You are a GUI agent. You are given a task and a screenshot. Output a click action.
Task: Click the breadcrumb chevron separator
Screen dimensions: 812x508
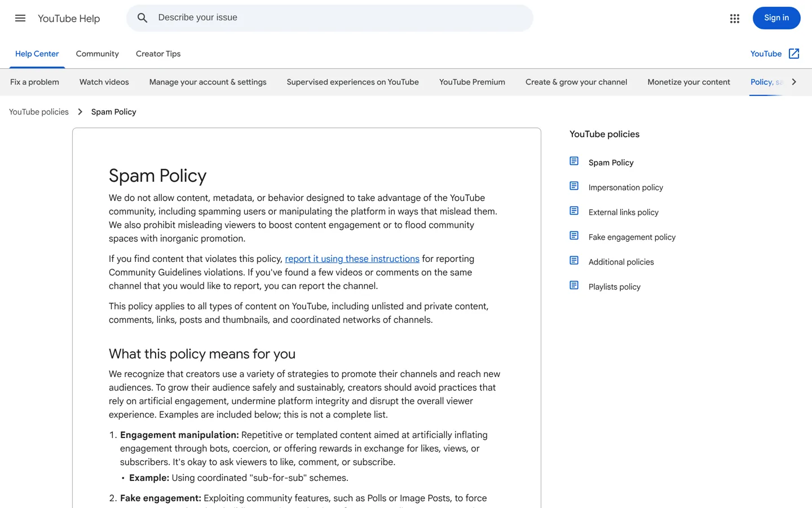80,112
